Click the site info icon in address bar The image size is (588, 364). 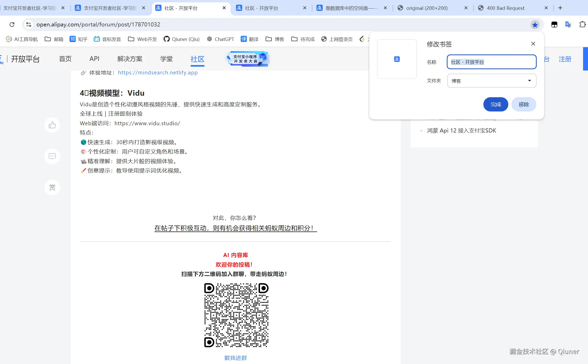coord(29,25)
